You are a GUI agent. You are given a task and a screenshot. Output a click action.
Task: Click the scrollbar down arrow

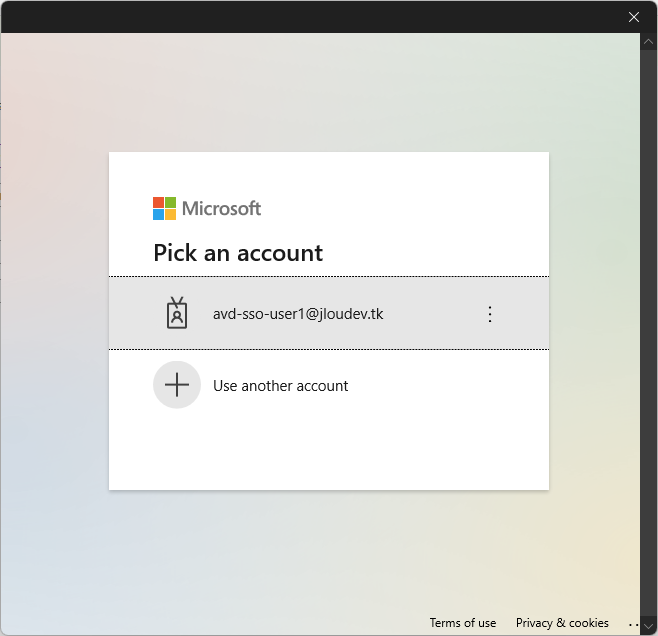pyautogui.click(x=648, y=626)
